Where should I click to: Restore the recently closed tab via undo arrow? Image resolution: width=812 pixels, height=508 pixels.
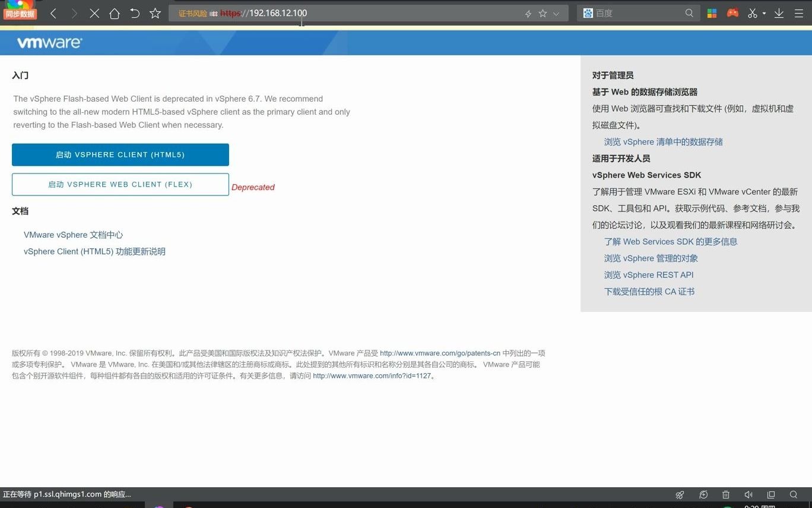point(135,13)
